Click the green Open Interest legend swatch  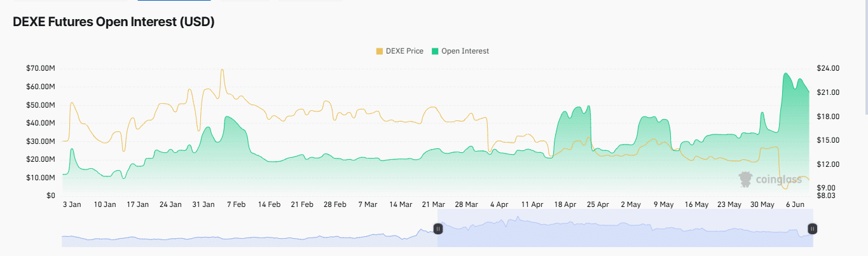coord(435,51)
